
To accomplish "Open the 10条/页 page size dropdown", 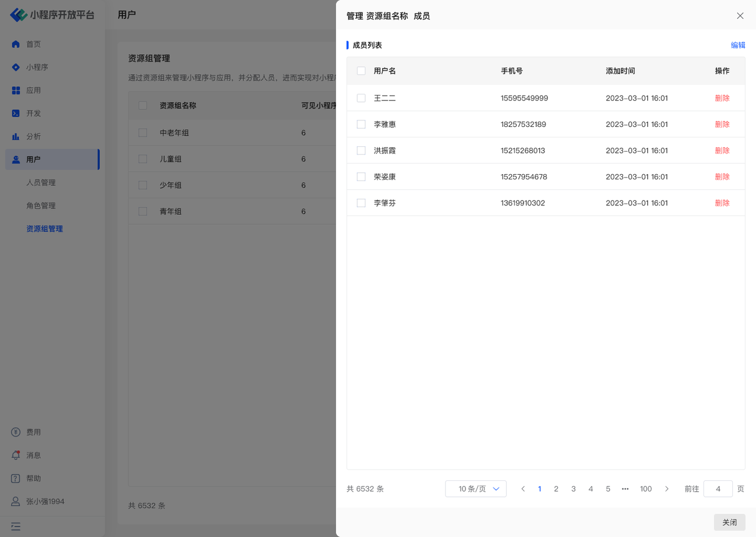I will pos(475,489).
